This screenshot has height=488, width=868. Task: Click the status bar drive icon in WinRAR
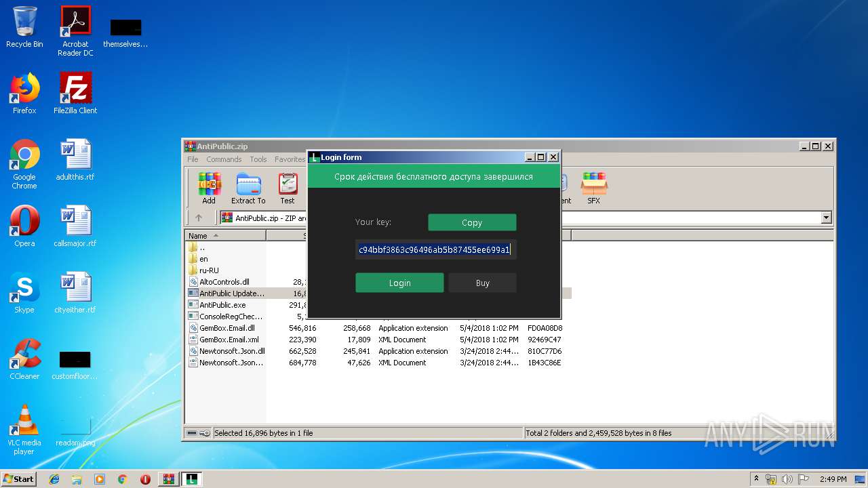(192, 433)
